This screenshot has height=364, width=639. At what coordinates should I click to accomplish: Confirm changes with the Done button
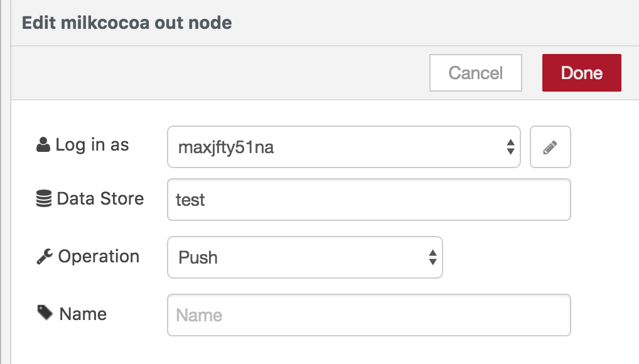(x=581, y=73)
